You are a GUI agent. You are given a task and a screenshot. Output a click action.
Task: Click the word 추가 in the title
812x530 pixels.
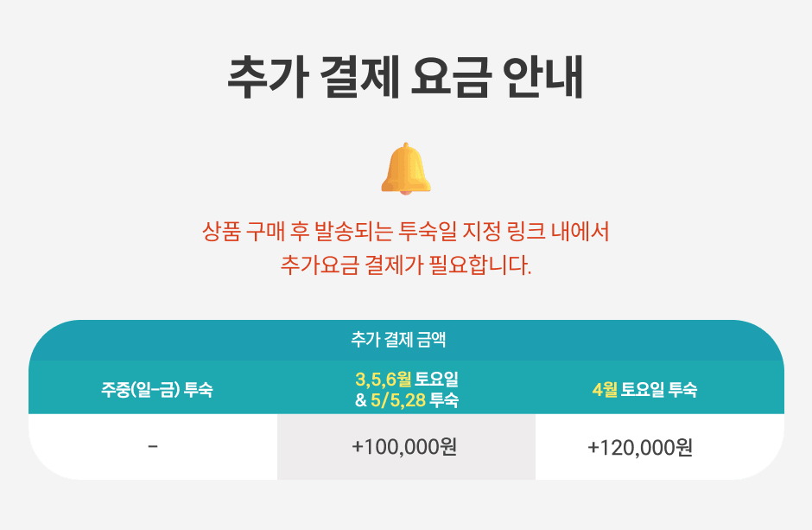coord(269,77)
